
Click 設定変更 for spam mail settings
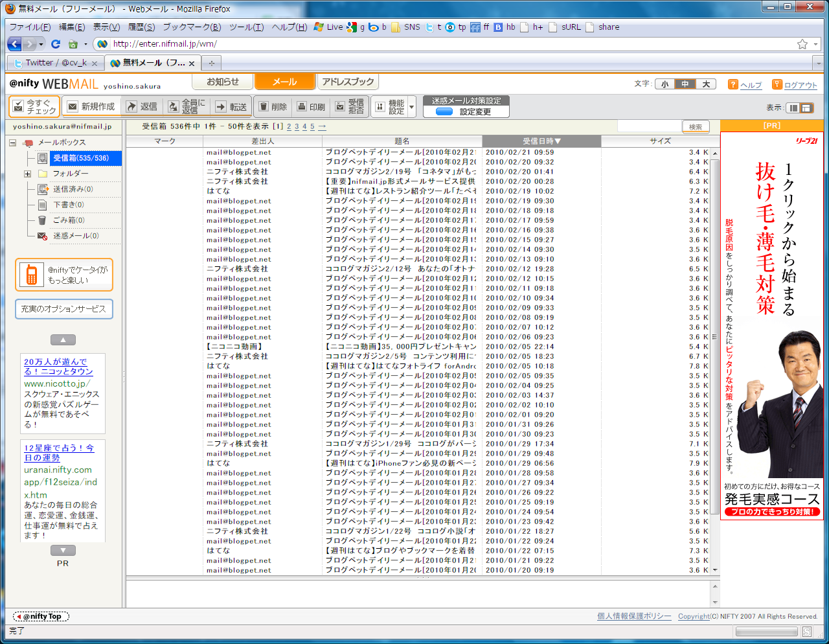[x=466, y=111]
